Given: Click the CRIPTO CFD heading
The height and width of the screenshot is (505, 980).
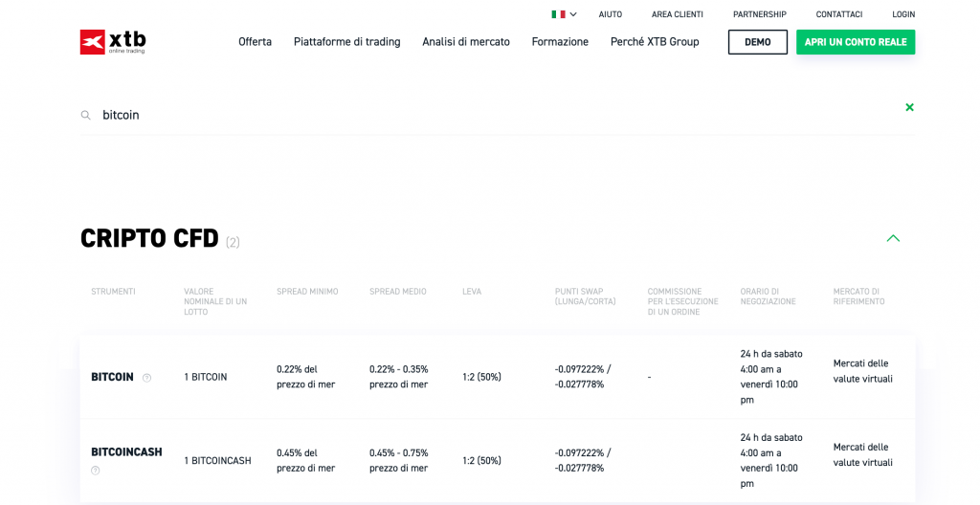Looking at the screenshot, I should click(149, 239).
